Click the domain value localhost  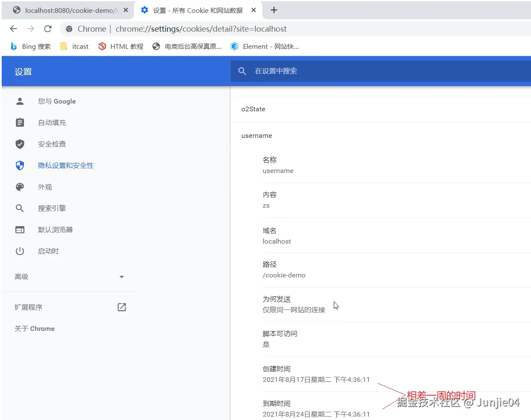tap(277, 241)
